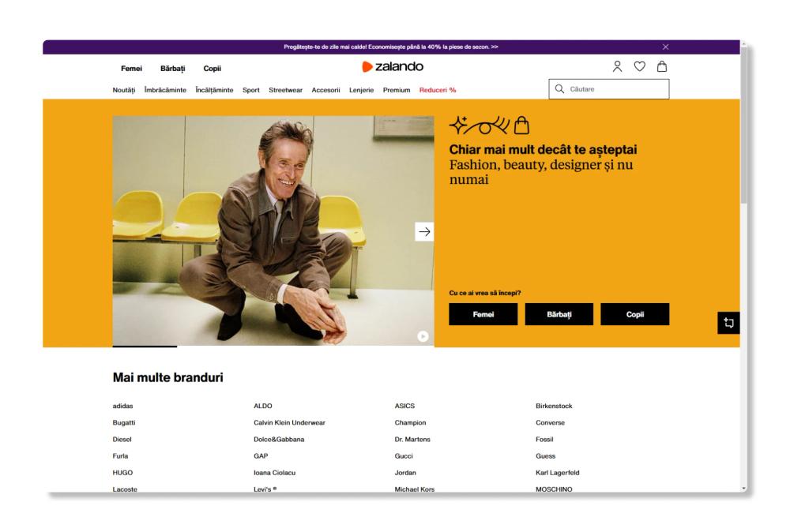Open the Accesorii menu
The image size is (790, 532).
325,90
